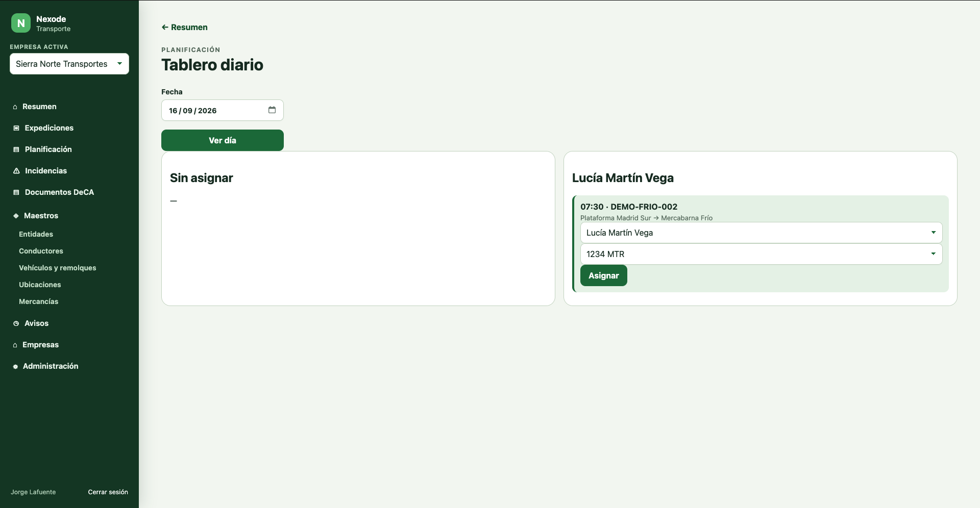980x508 pixels.
Task: Click the Asignar button
Action: 604,275
